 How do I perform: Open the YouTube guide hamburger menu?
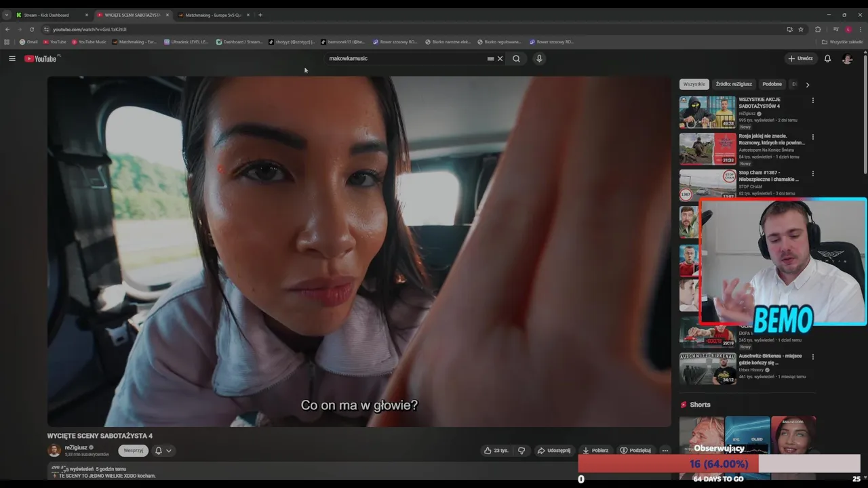tap(12, 58)
